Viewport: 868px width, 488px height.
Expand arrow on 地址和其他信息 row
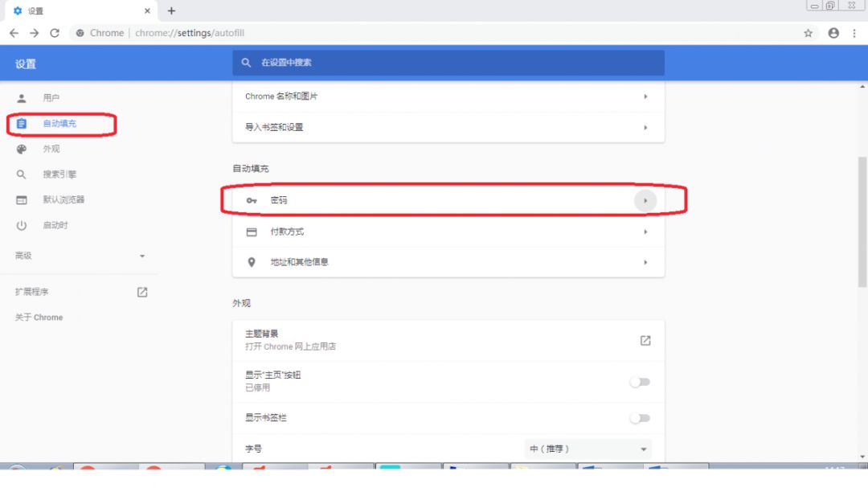point(645,262)
